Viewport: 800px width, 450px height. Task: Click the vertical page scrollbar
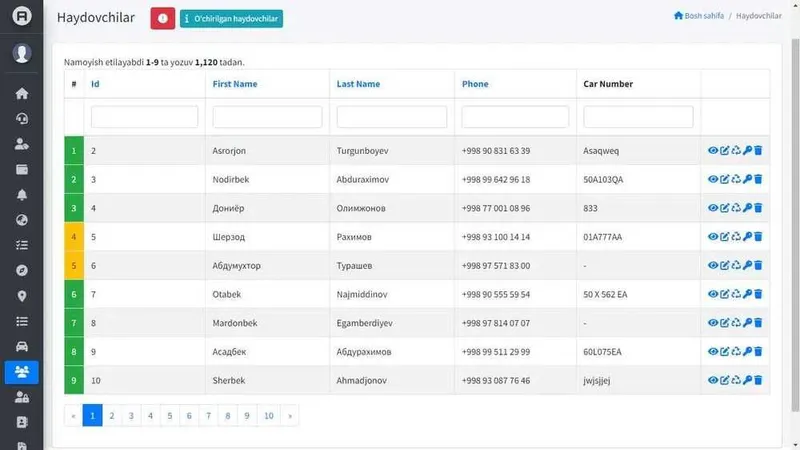tap(795, 224)
